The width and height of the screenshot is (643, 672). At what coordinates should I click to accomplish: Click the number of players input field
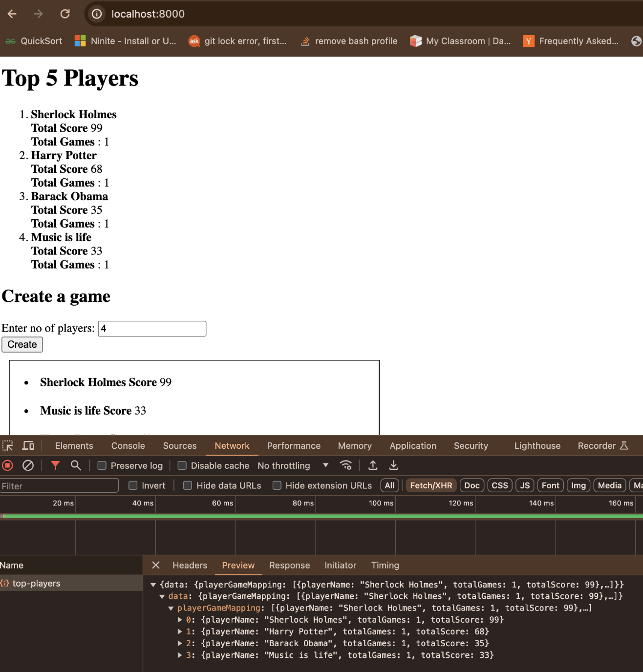(152, 328)
